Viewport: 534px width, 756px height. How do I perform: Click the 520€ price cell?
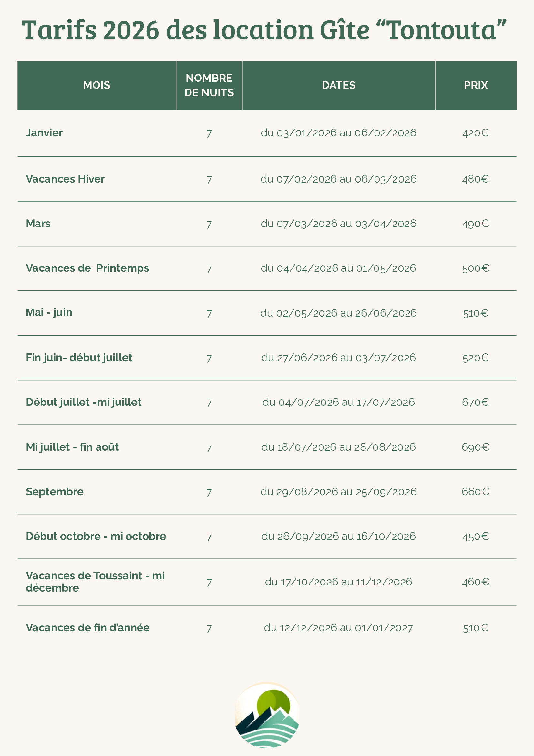476,358
